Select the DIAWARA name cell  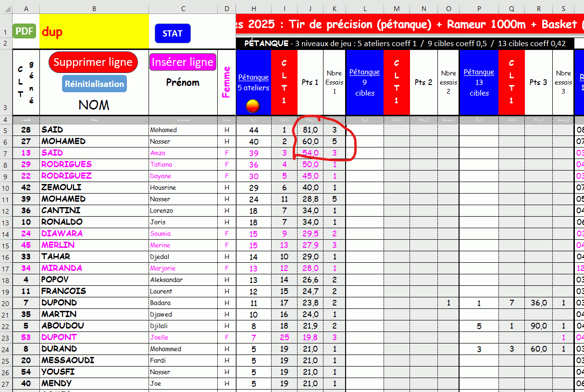pyautogui.click(x=94, y=233)
